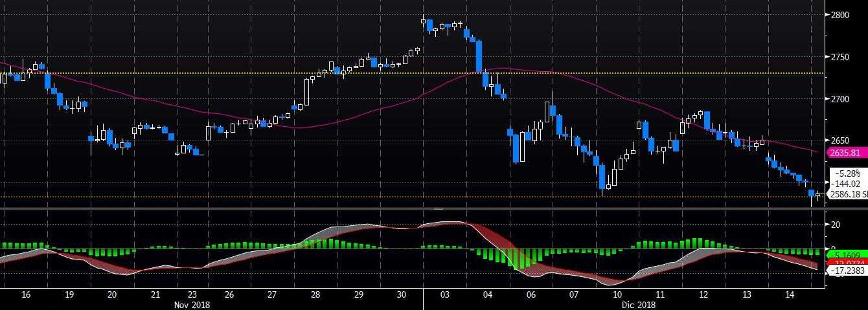This screenshot has height=310, width=868.
Task: Click date label 07 on time axis
Action: point(574,294)
